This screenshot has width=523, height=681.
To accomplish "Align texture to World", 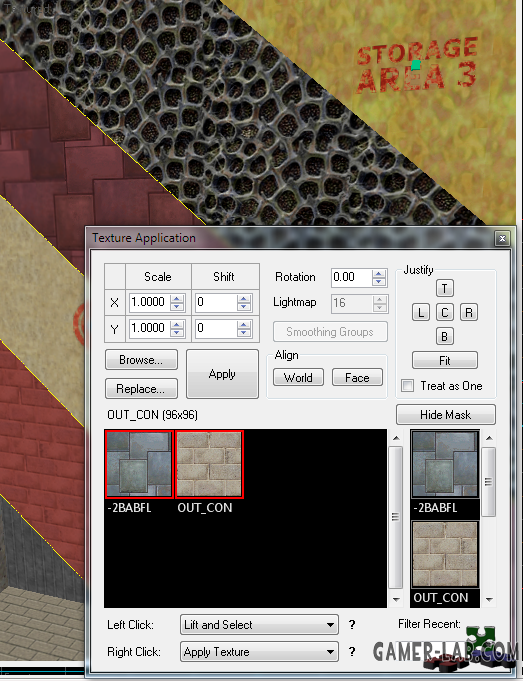I will [298, 377].
